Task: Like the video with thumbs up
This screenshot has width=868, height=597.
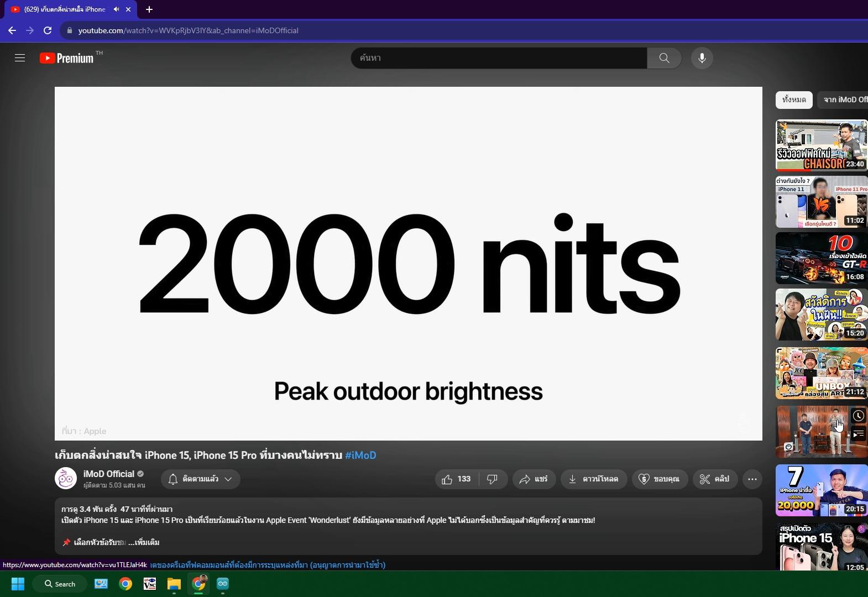Action: click(457, 479)
